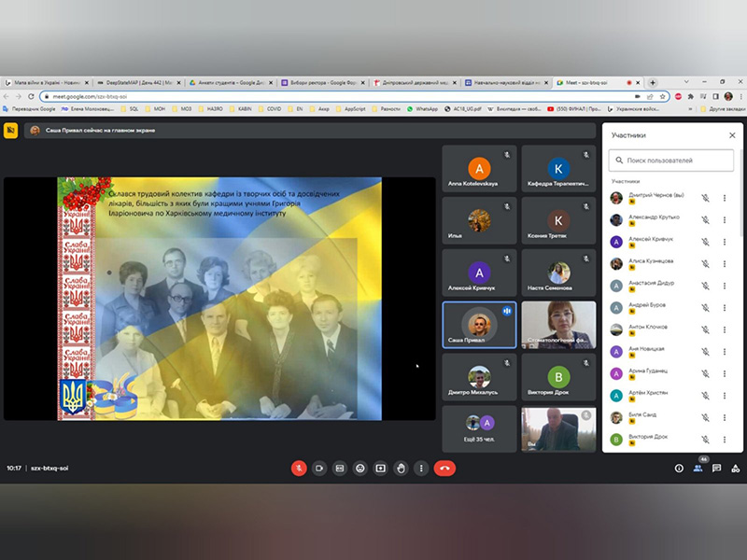747x560 pixels.
Task: Open the chat panel icon
Action: (715, 469)
